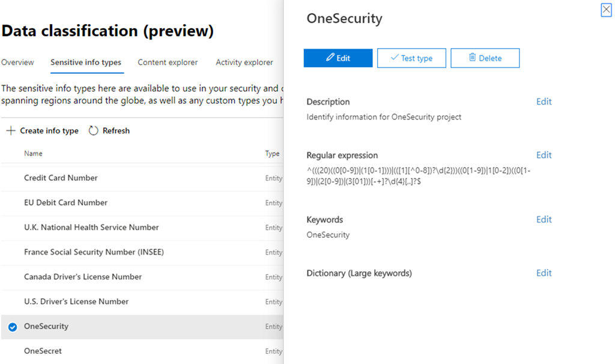This screenshot has height=364, width=615.
Task: Click the trash icon on Delete button
Action: point(472,58)
